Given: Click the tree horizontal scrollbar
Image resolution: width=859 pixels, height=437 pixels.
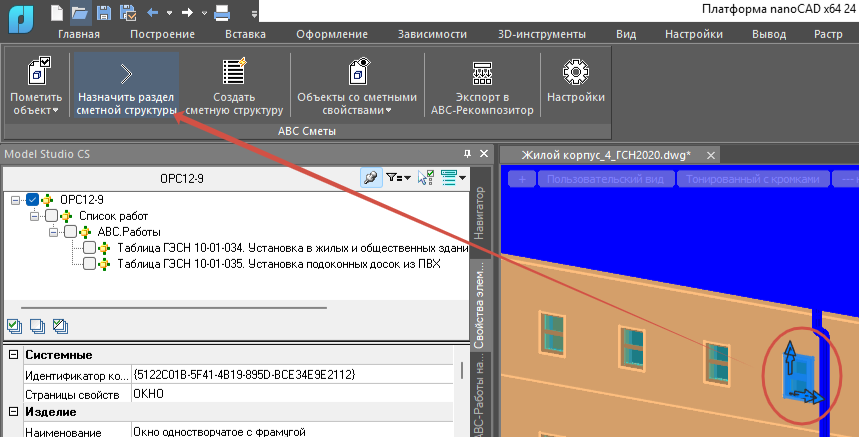Looking at the screenshot, I should pos(174,308).
